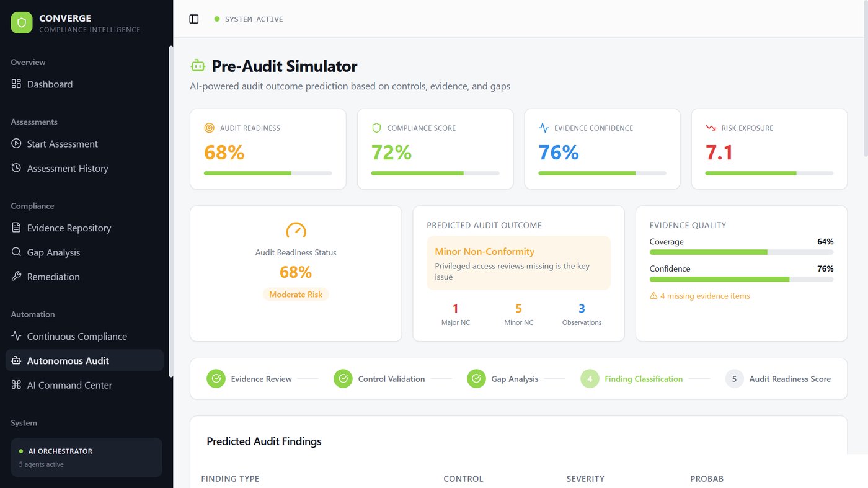
Task: Open the Dashboard menu item
Action: (x=84, y=84)
